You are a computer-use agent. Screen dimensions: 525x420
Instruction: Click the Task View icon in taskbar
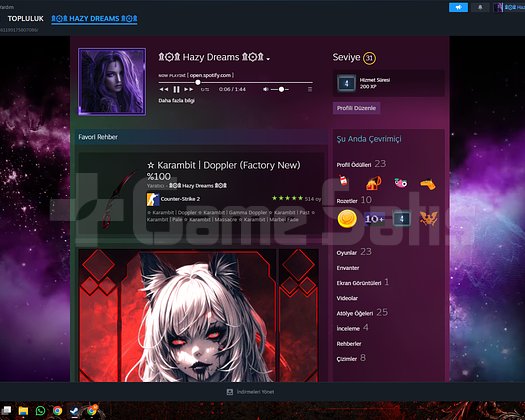(x=6, y=410)
